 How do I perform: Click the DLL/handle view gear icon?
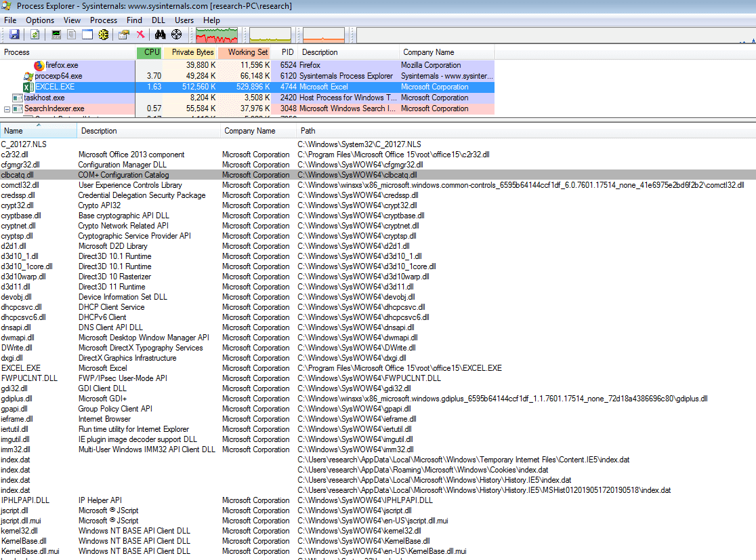(x=103, y=35)
